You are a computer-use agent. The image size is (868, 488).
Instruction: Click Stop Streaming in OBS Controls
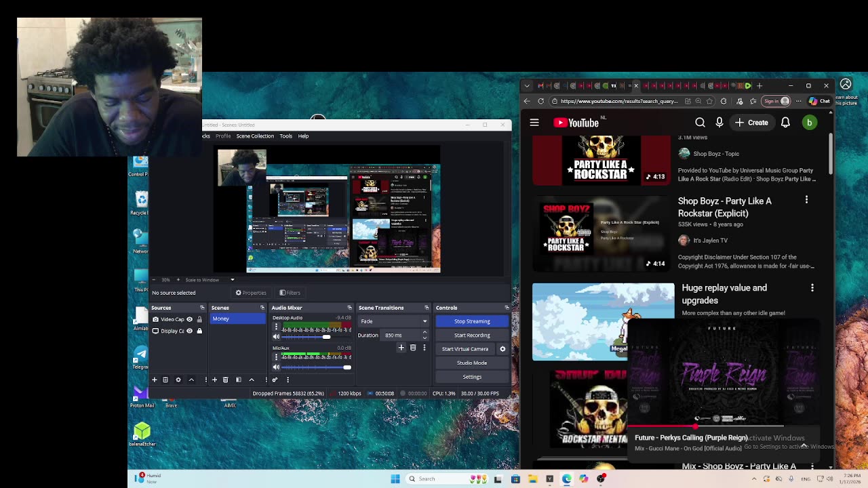pos(472,321)
